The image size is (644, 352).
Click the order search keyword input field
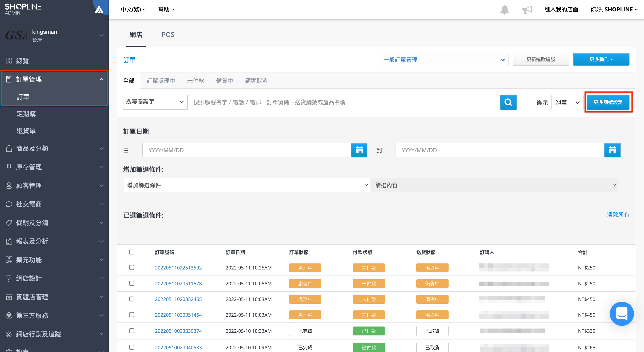pos(344,102)
